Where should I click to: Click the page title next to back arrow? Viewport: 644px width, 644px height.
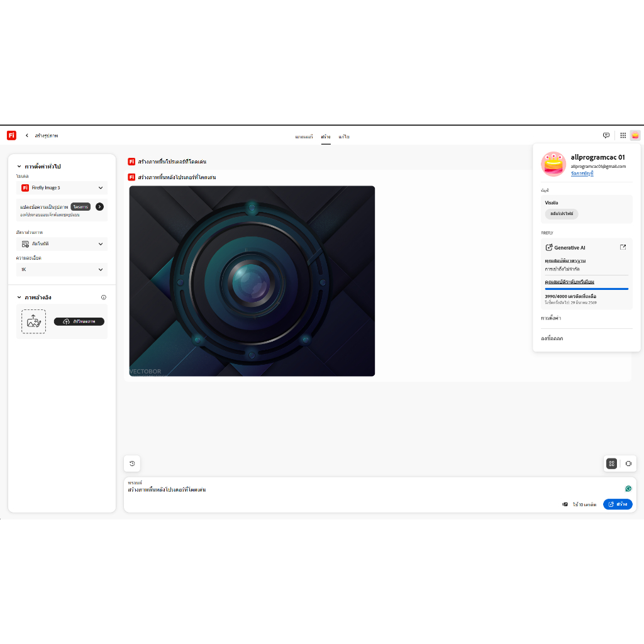pyautogui.click(x=47, y=136)
